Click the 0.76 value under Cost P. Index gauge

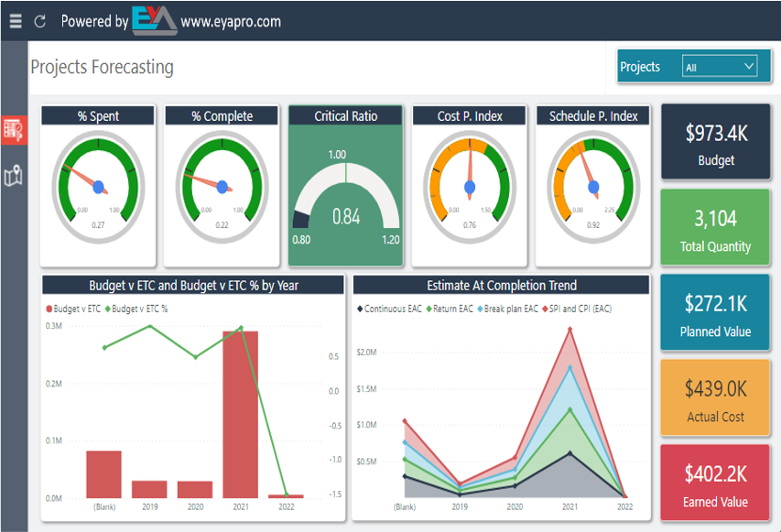point(469,225)
